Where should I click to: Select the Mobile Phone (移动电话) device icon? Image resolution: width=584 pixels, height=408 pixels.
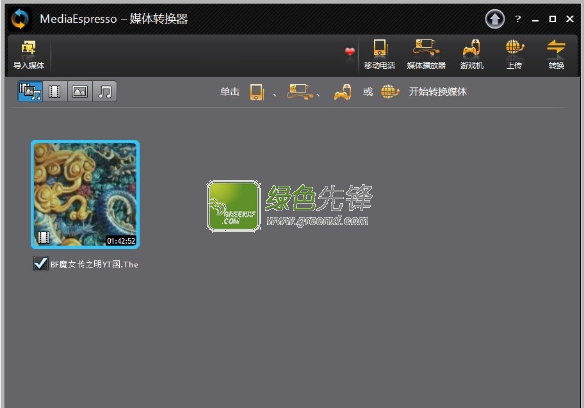pos(380,54)
